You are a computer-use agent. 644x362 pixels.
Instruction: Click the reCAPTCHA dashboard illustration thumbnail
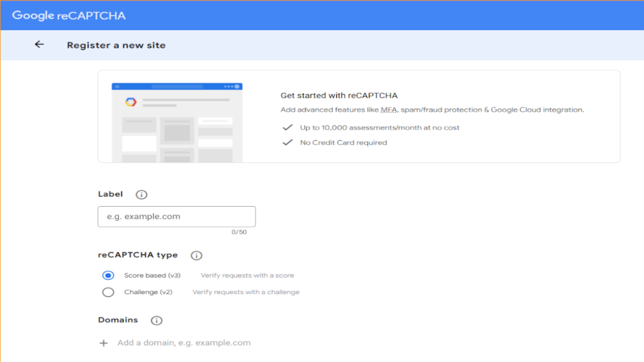pos(177,123)
